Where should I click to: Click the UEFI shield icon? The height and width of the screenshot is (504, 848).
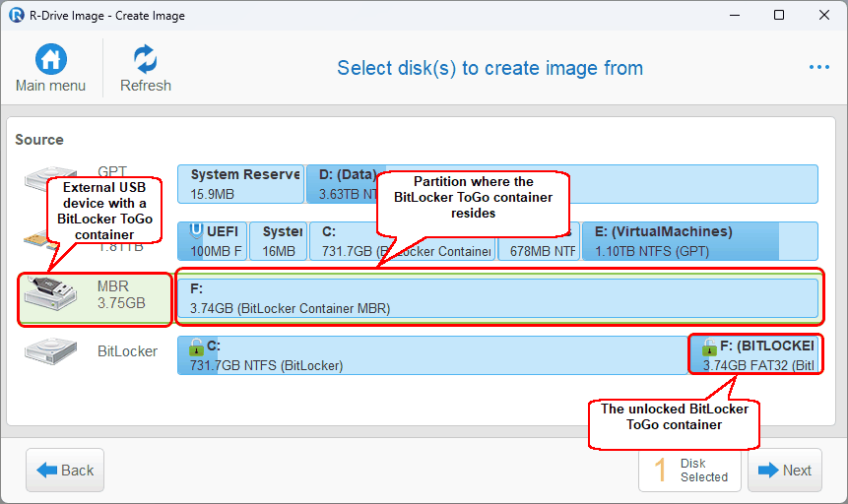click(196, 231)
